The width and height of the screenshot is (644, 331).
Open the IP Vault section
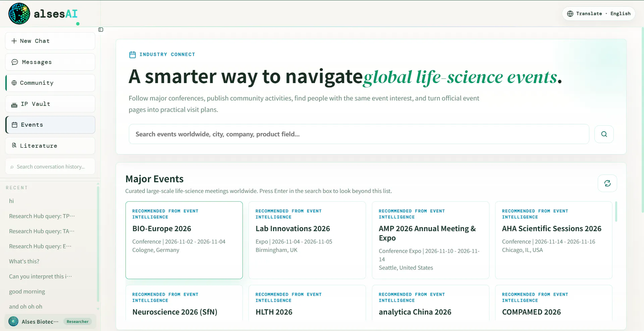(x=50, y=104)
